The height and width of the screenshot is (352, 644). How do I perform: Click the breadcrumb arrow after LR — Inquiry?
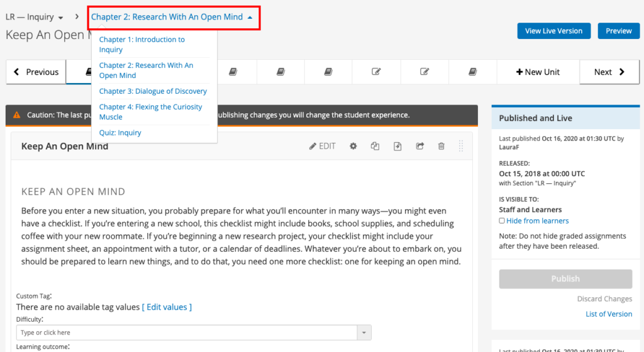coord(77,16)
